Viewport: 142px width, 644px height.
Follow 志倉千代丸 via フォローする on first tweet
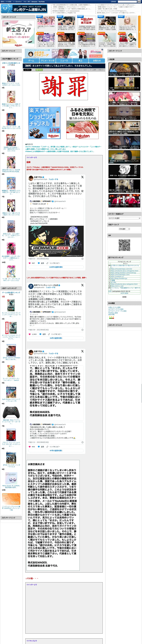(53, 179)
